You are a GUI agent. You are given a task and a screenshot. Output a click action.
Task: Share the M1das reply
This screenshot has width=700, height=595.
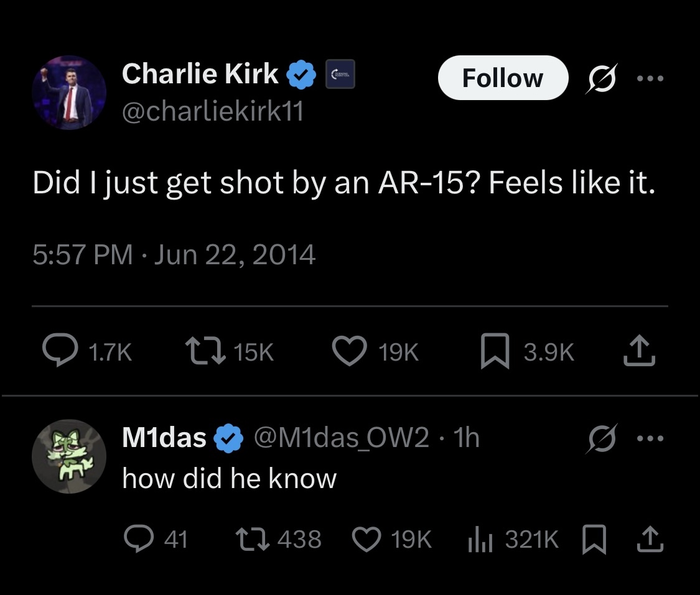pos(651,538)
